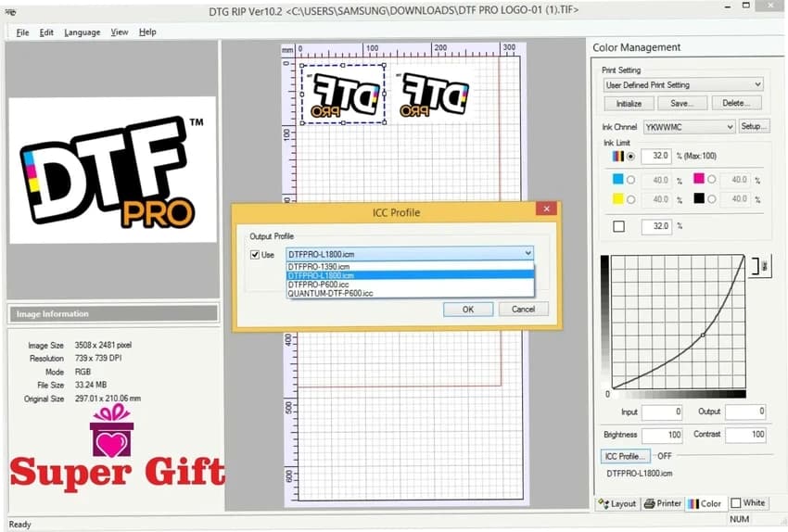Select the yellow ink limit radio button
Image resolution: width=788 pixels, height=532 pixels.
coord(630,199)
